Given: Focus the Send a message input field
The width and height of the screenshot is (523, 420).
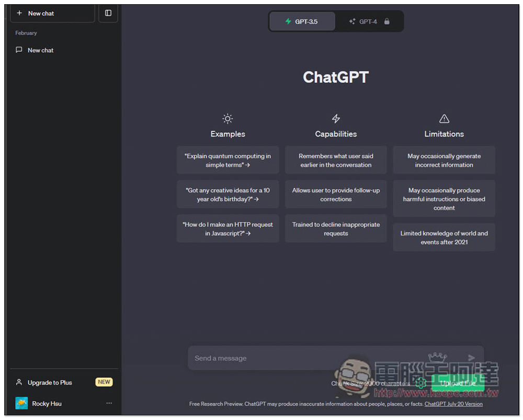Looking at the screenshot, I should [x=336, y=358].
